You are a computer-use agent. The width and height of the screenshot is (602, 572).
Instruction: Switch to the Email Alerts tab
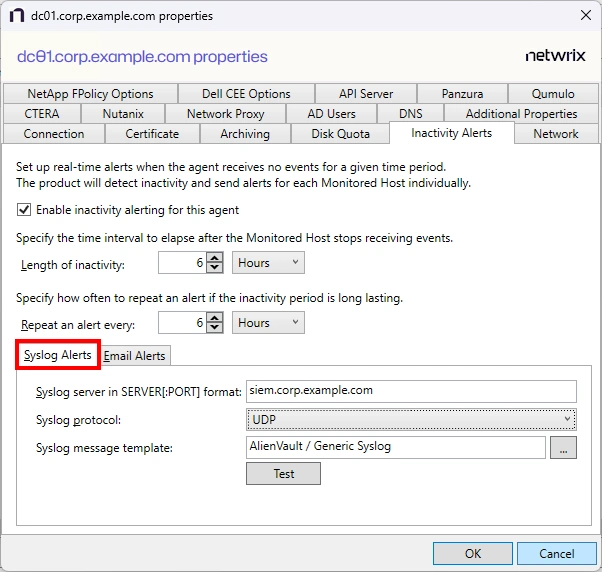pyautogui.click(x=135, y=356)
